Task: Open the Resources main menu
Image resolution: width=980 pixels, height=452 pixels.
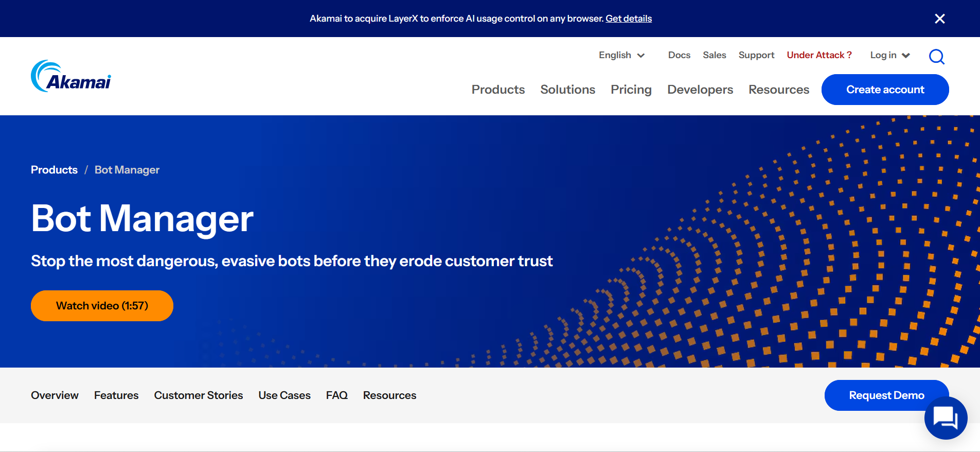Action: [779, 90]
